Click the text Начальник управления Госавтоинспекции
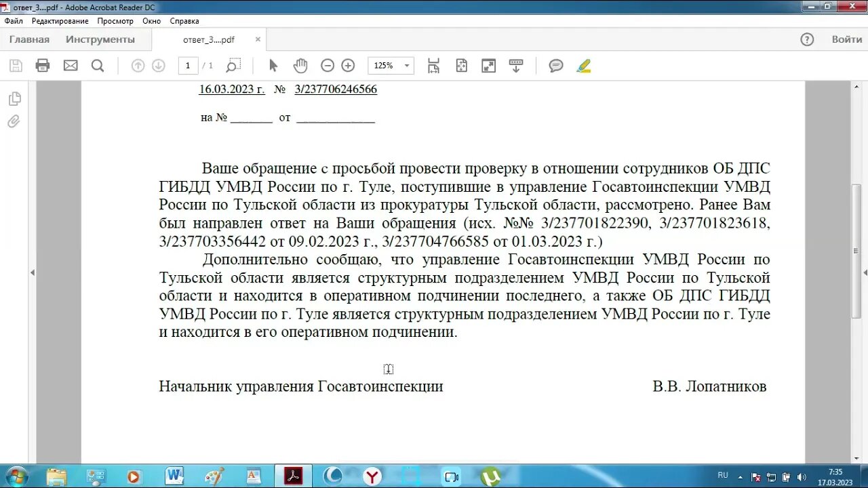Image resolution: width=868 pixels, height=488 pixels. tap(301, 386)
